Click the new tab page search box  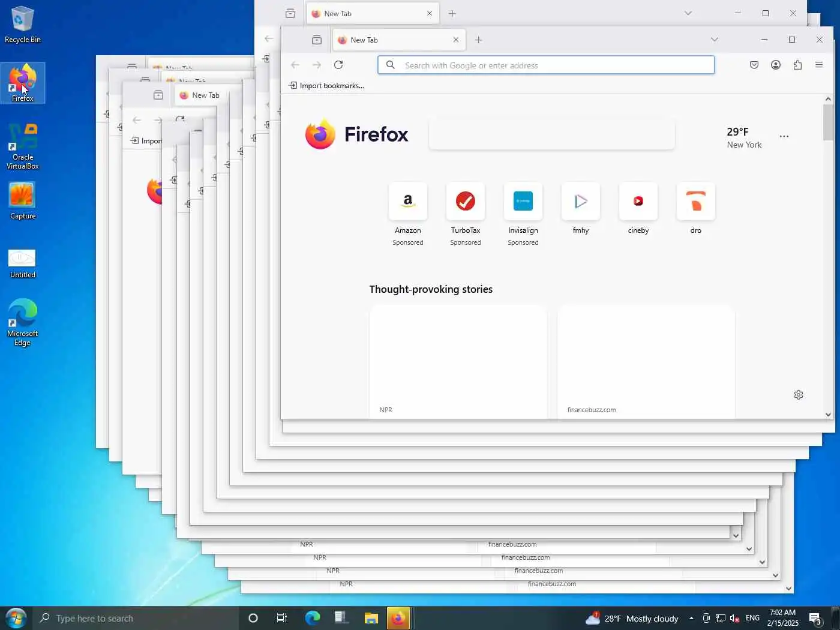[552, 134]
